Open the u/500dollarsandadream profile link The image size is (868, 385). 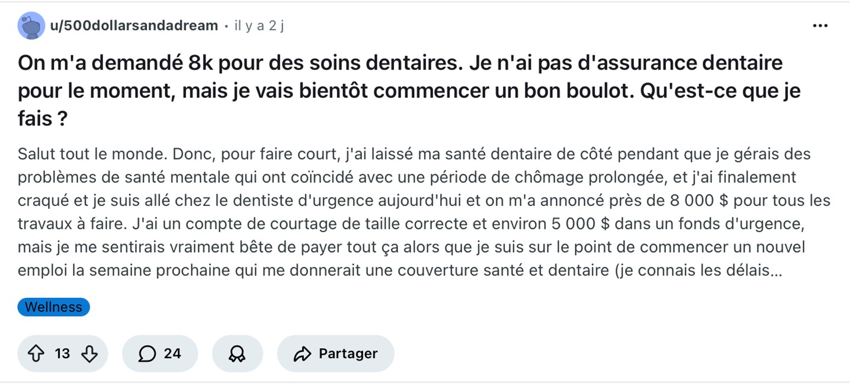134,26
